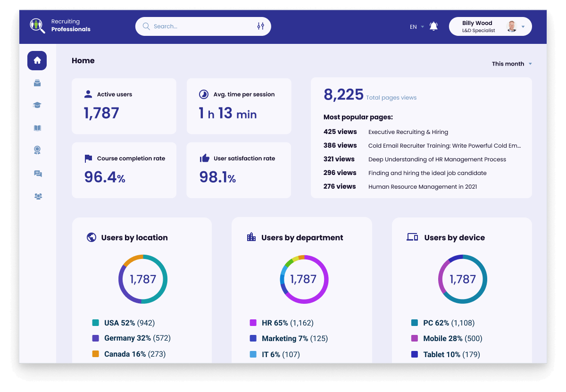The width and height of the screenshot is (566, 392).
Task: Click the USA teal legend swatch
Action: click(96, 323)
